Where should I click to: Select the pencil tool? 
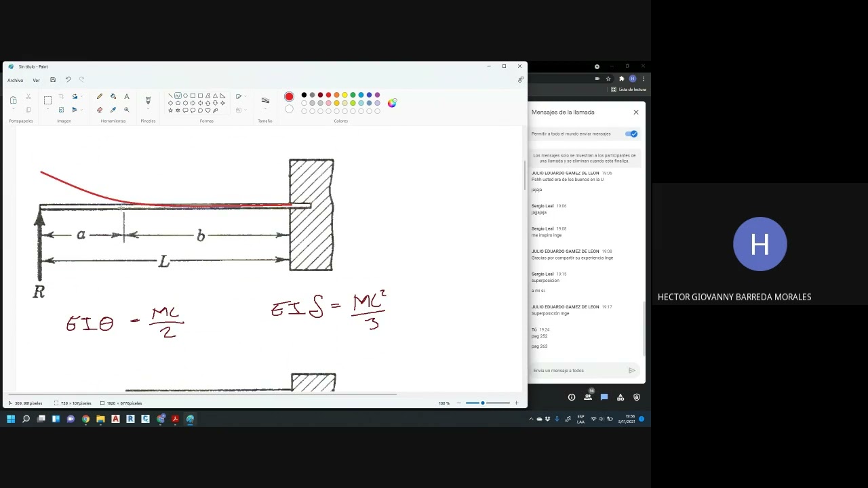(x=100, y=97)
